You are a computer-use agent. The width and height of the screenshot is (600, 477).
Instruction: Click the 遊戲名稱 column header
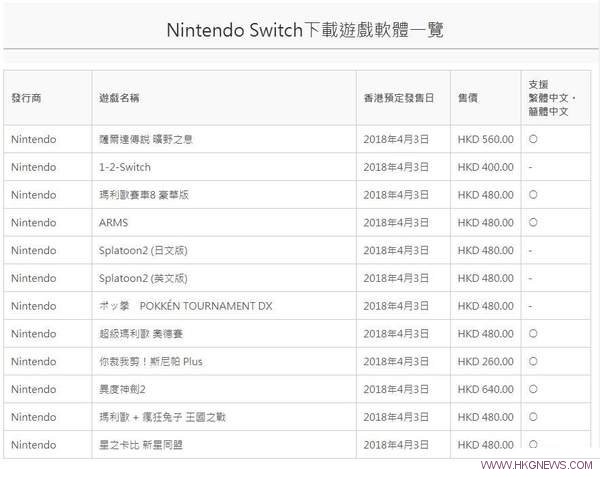pyautogui.click(x=119, y=98)
